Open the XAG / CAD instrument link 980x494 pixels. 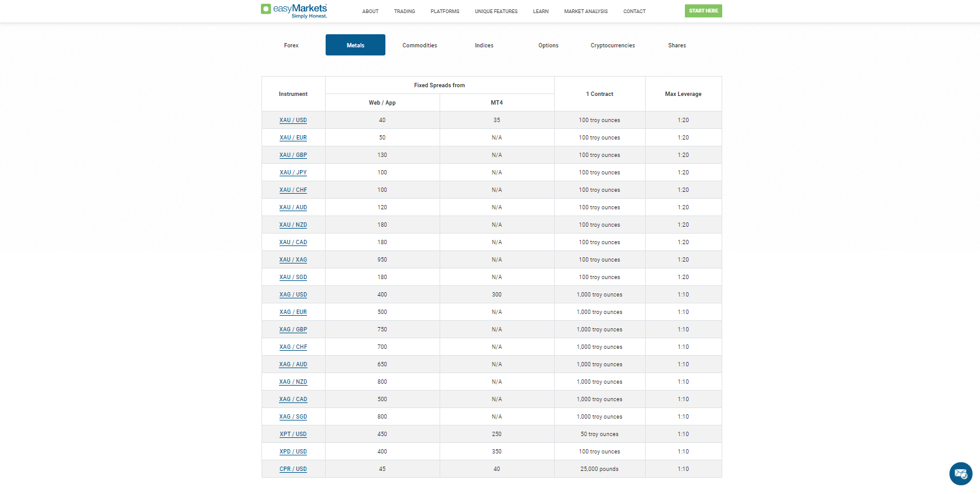(293, 399)
